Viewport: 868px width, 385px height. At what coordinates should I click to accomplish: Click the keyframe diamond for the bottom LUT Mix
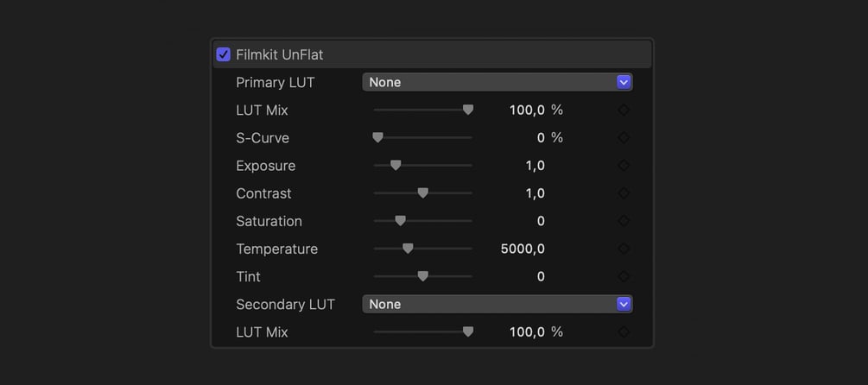click(624, 332)
